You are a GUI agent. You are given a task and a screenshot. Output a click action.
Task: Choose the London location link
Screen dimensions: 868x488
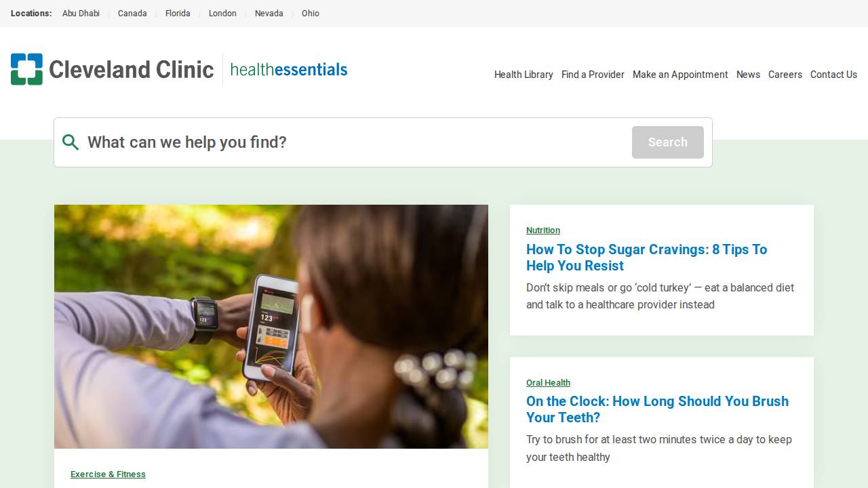pos(222,14)
